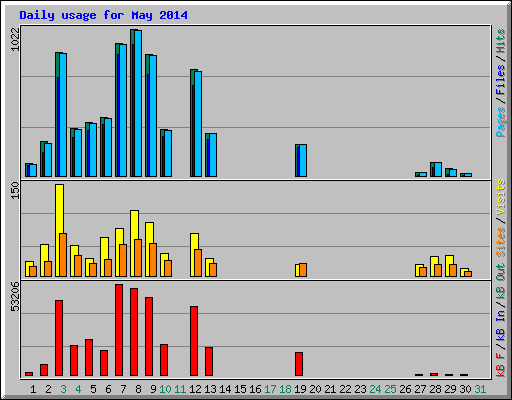Click day label 19 on the axis
512x400 pixels.
[300, 389]
